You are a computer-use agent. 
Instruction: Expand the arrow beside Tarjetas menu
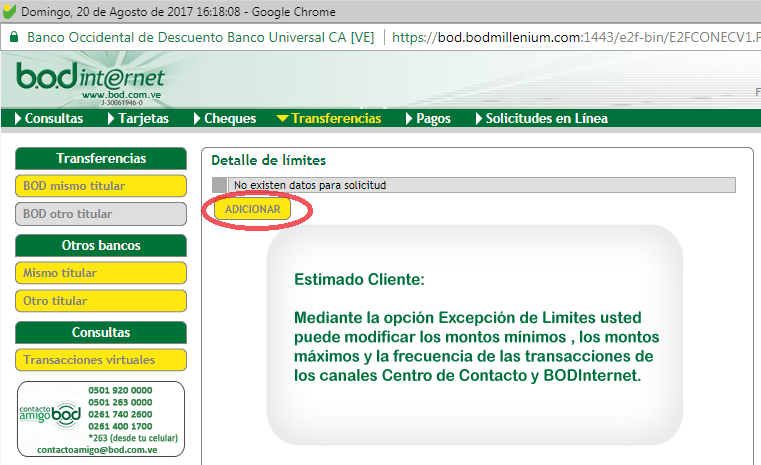[111, 118]
